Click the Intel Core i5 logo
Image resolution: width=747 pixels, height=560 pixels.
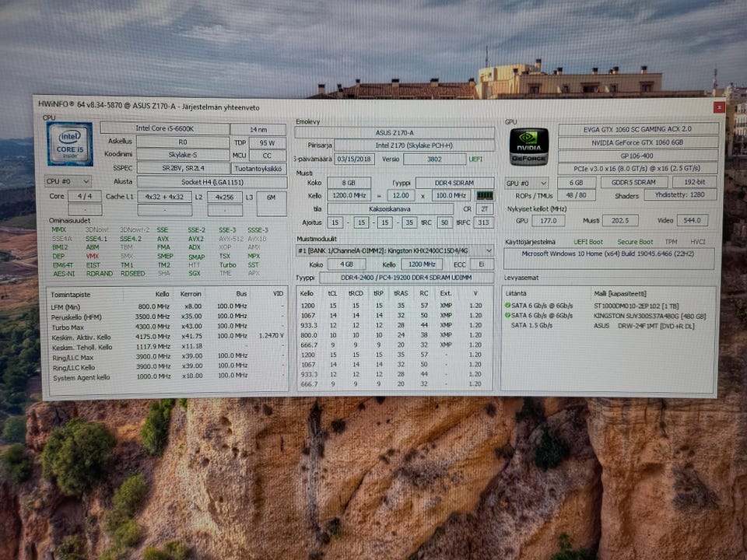pyautogui.click(x=69, y=143)
